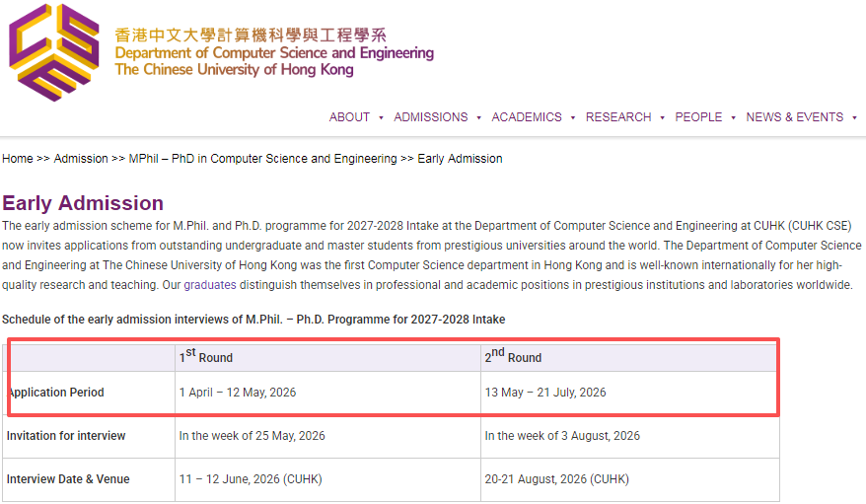Viewport: 866px width, 504px height.
Task: Expand the dropdown arrow beside RESEARCH
Action: tap(662, 117)
